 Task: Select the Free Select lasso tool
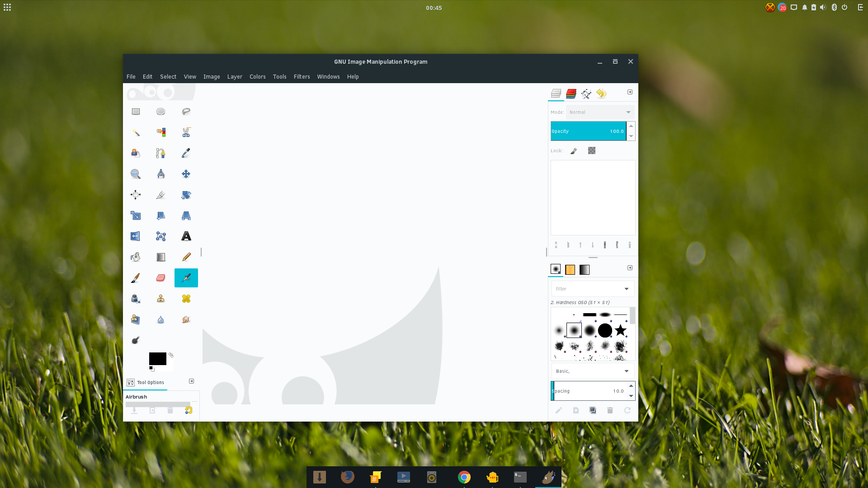(x=186, y=112)
